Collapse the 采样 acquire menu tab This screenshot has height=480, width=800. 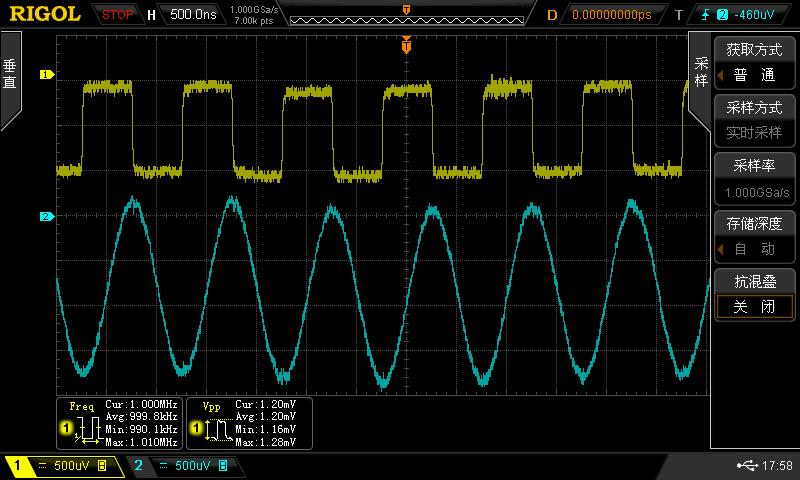pyautogui.click(x=700, y=72)
